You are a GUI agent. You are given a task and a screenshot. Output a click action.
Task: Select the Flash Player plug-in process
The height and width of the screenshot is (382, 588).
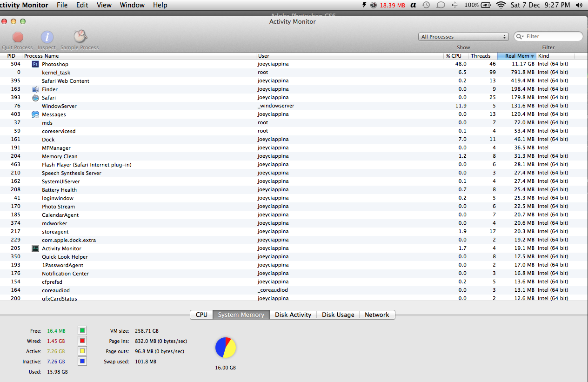coord(294,165)
